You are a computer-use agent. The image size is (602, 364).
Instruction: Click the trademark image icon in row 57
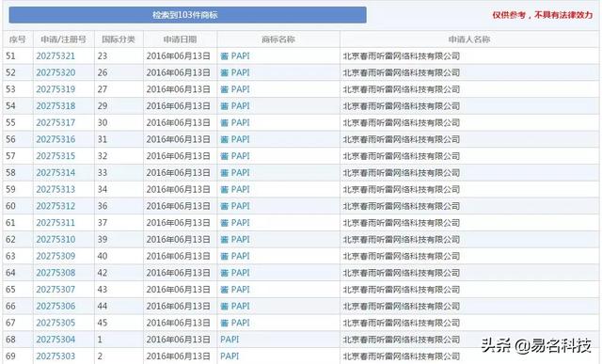[x=225, y=156]
